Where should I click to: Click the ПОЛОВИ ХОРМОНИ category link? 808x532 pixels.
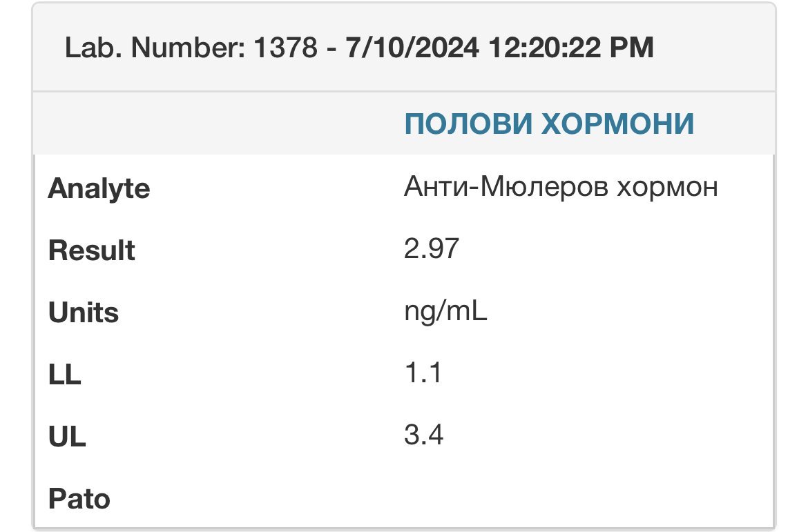[548, 124]
